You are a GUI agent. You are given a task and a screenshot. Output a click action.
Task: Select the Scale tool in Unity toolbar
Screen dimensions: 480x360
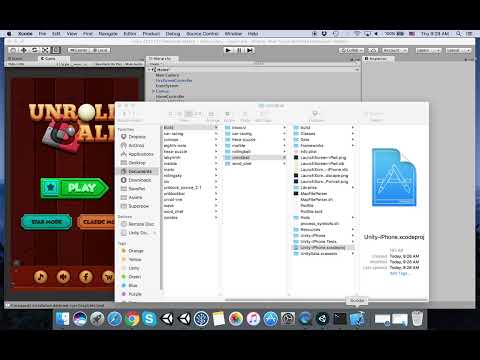coord(45,50)
